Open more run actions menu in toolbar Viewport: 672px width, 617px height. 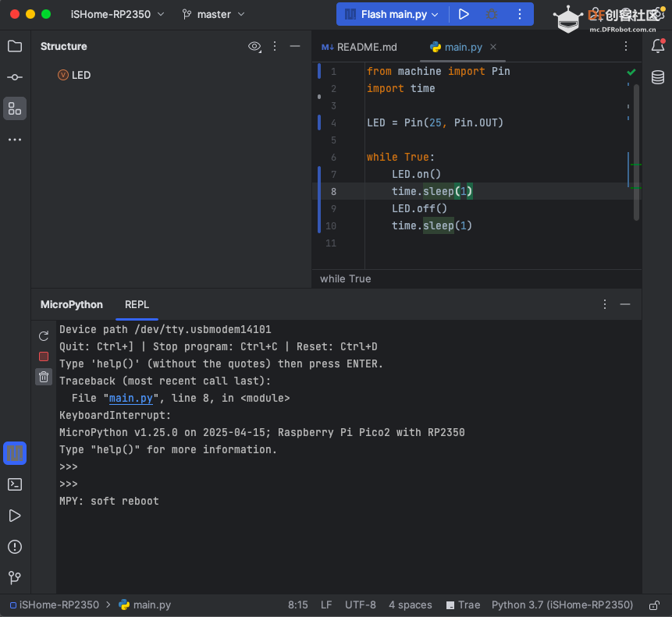click(x=520, y=14)
